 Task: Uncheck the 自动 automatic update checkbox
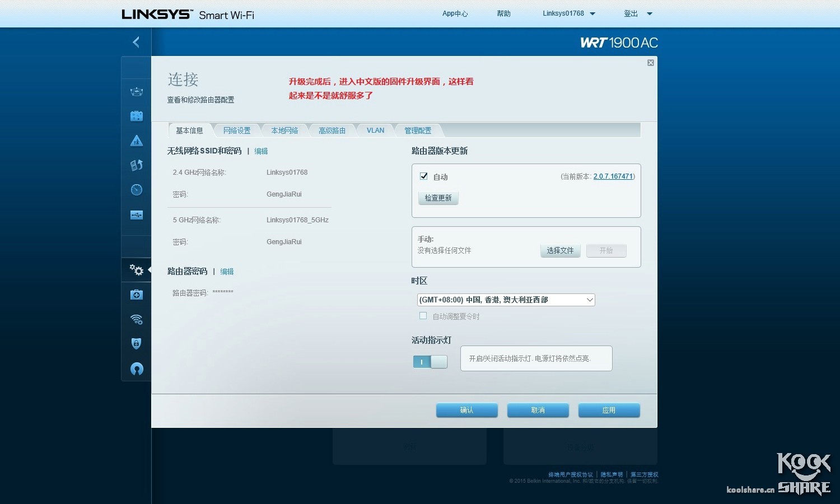click(x=424, y=176)
